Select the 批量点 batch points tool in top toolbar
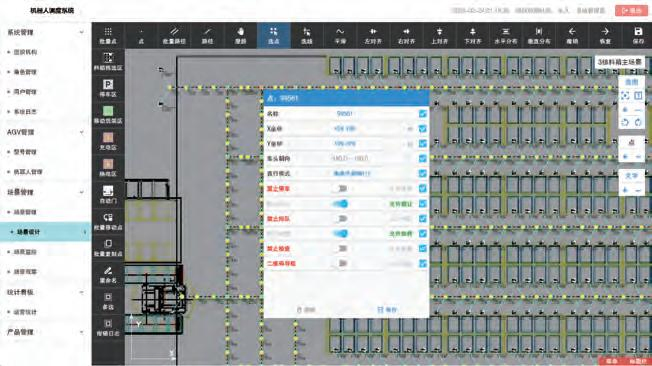 108,36
